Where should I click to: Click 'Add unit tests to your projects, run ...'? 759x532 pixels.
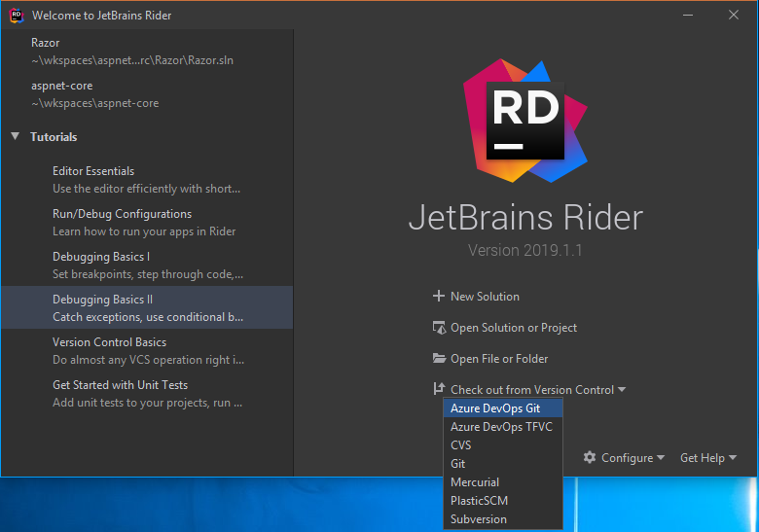[x=147, y=403]
